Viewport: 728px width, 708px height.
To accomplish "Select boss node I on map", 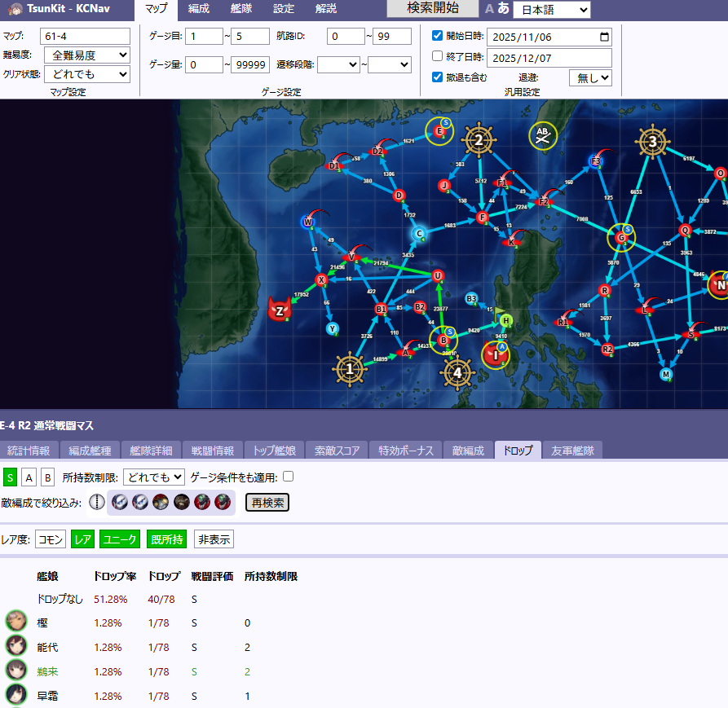I will click(x=495, y=355).
